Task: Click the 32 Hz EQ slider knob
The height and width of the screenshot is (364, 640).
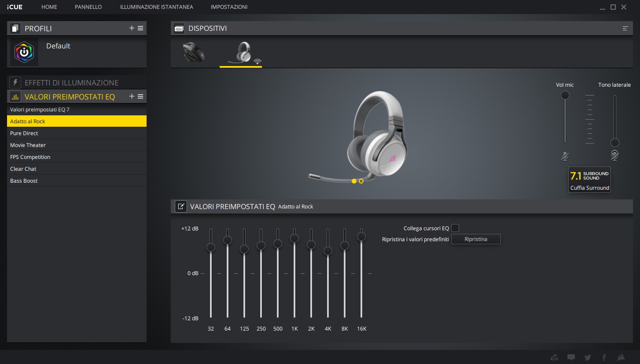Action: tap(211, 247)
